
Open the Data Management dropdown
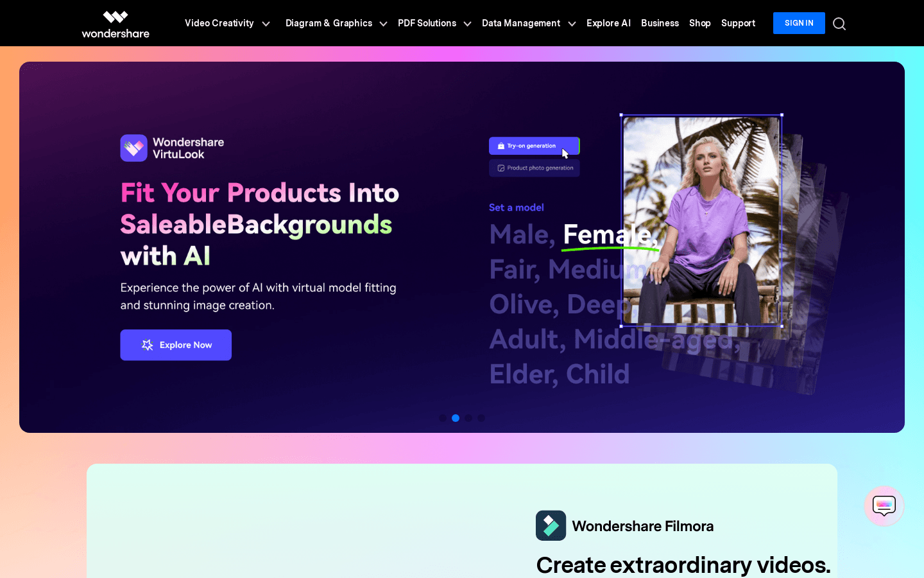[529, 23]
